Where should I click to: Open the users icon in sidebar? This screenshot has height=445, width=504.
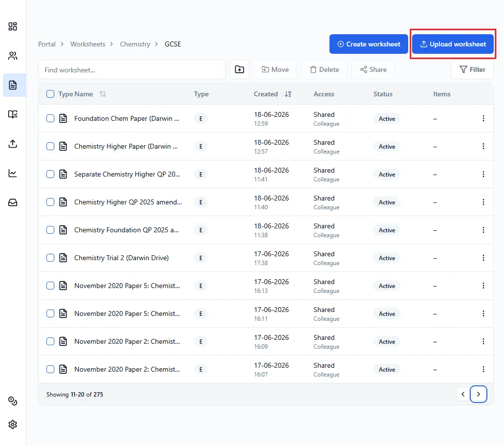13,56
